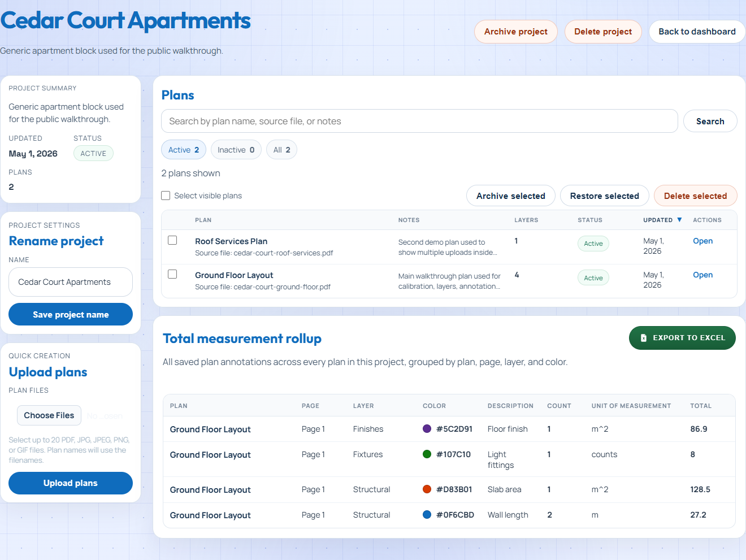Click the Excel icon in the export button
The height and width of the screenshot is (560, 746).
coord(644,338)
